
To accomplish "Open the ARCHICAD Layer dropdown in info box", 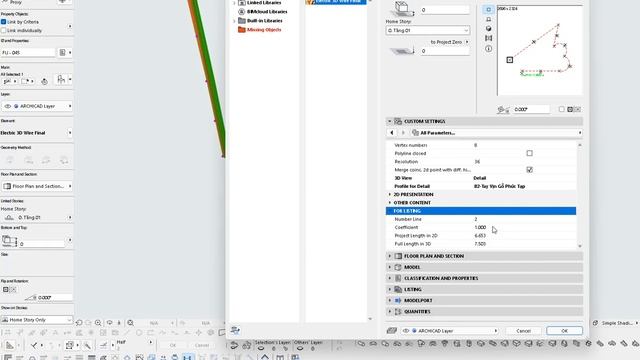I will pyautogui.click(x=37, y=106).
